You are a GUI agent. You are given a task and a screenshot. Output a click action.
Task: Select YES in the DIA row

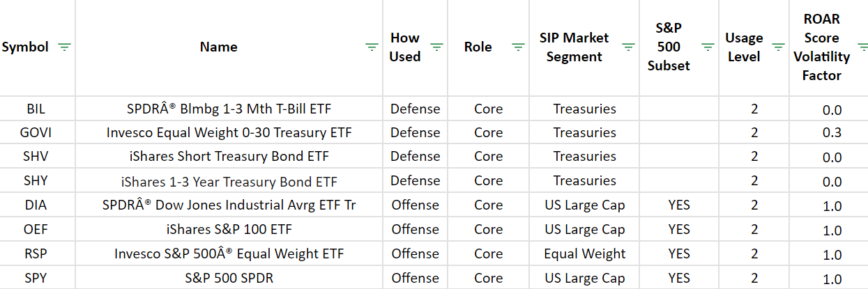tap(679, 205)
